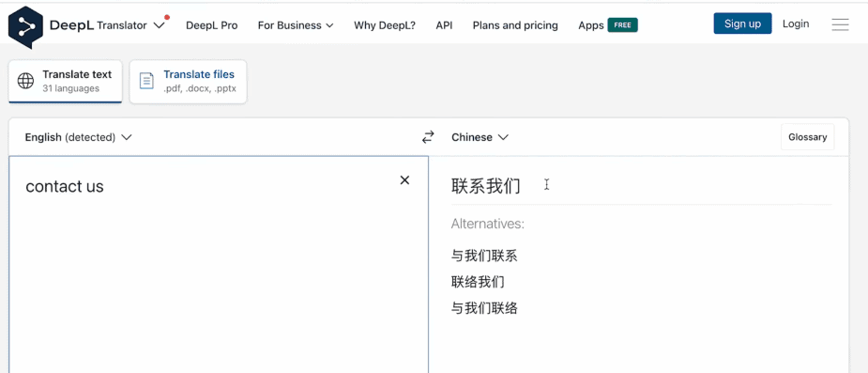Viewport: 868px width, 373px height.
Task: Click into the source text 'contact us'
Action: pyautogui.click(x=65, y=186)
